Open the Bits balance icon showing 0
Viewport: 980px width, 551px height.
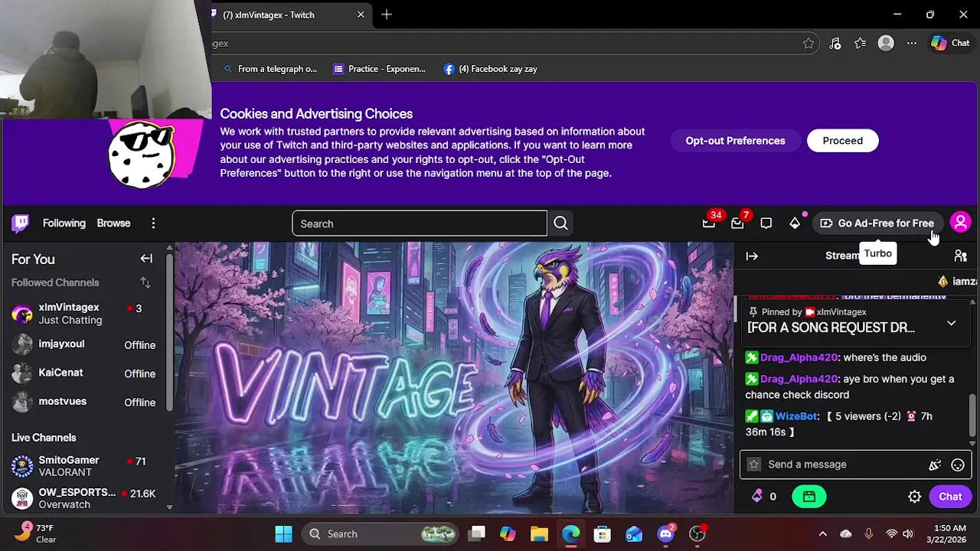click(764, 497)
